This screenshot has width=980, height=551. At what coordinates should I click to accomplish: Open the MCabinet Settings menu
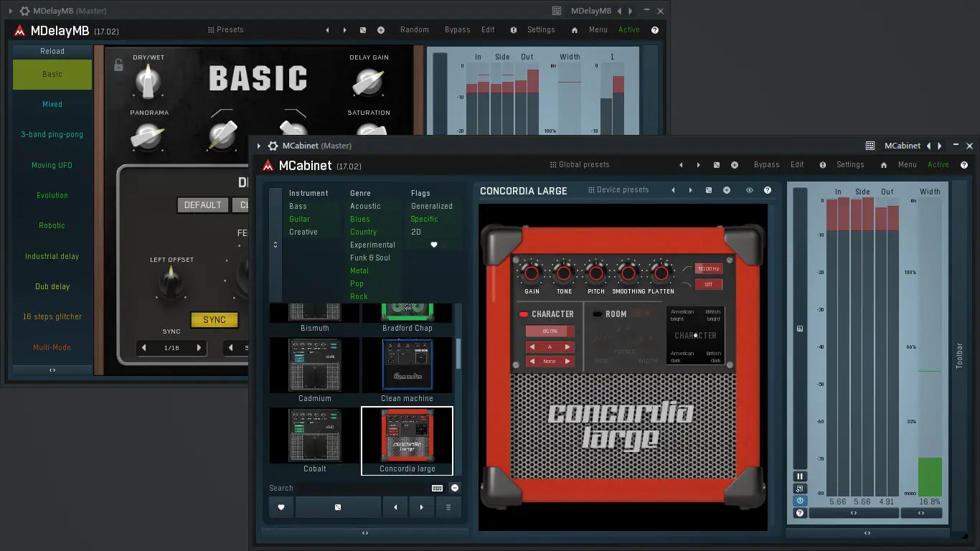850,164
